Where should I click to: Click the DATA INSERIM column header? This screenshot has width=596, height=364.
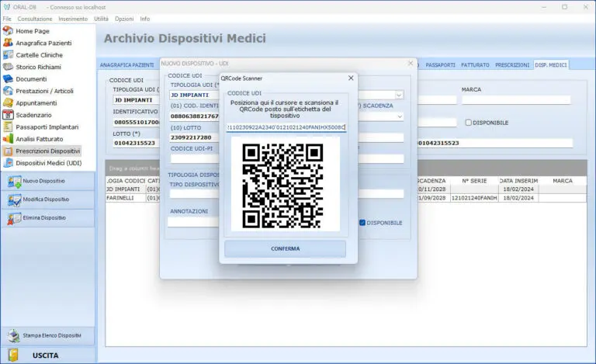point(518,181)
